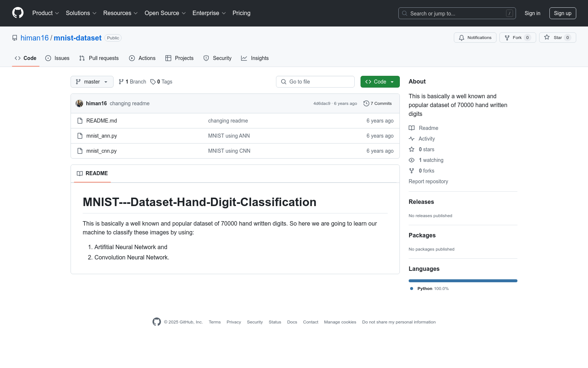Expand the Resources menu
Image resolution: width=588 pixels, height=368 pixels.
point(121,13)
